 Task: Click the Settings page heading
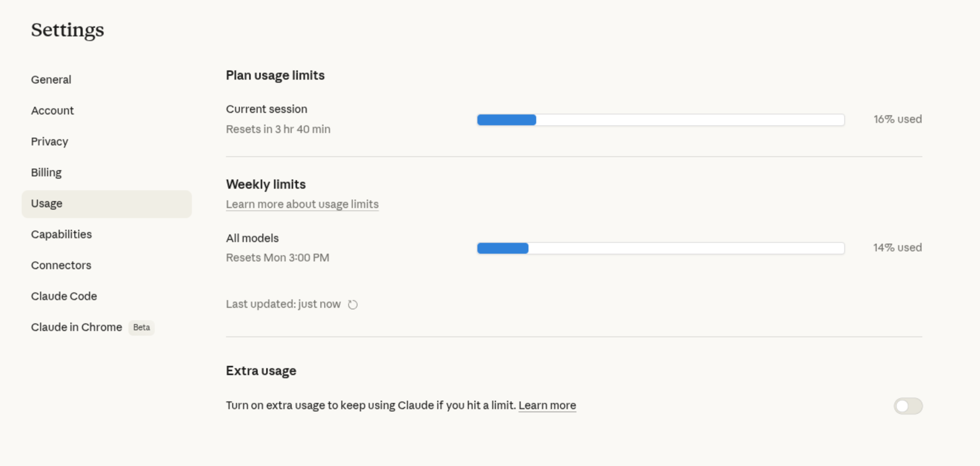tap(67, 30)
